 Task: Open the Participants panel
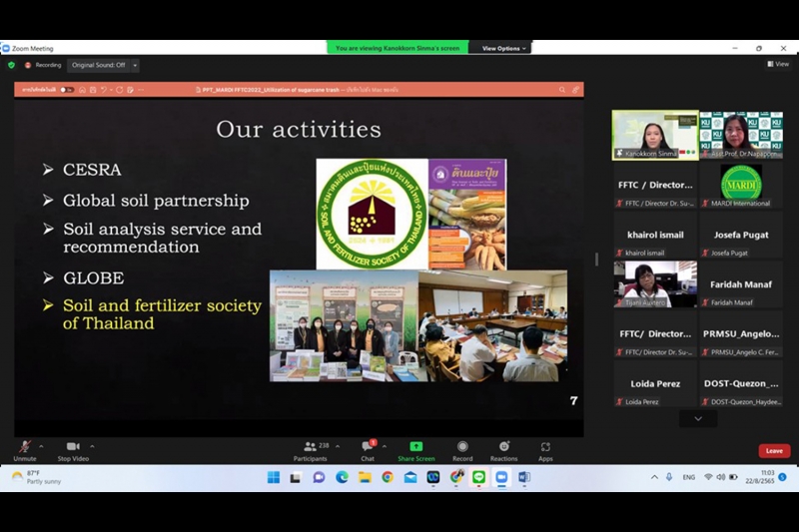click(311, 449)
